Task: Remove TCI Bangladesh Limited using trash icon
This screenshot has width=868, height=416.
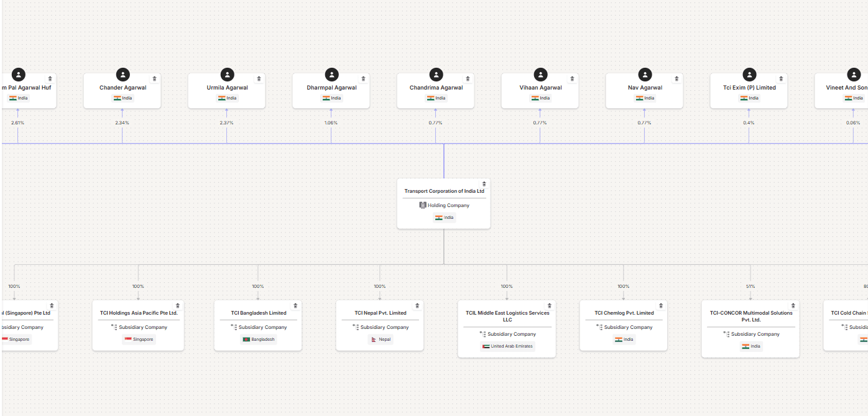Action: [295, 306]
